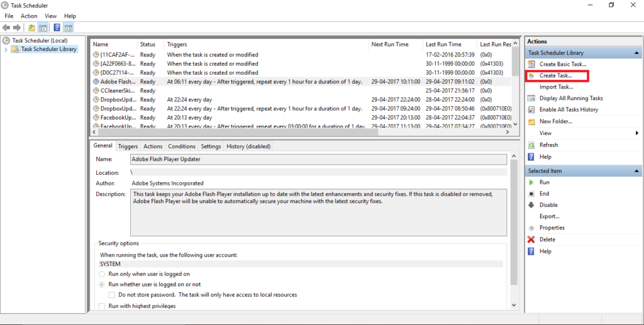644x325 pixels.
Task: Open the Action menu
Action: (29, 16)
